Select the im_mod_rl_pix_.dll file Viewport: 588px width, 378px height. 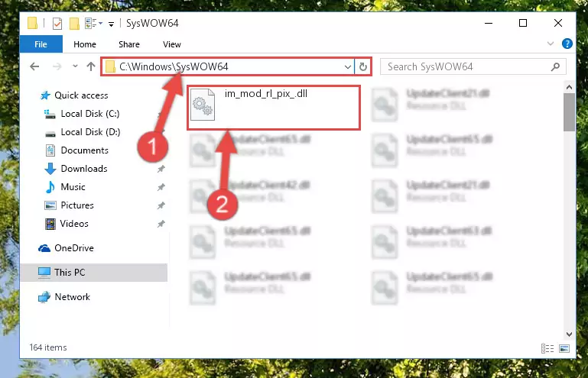(x=274, y=108)
